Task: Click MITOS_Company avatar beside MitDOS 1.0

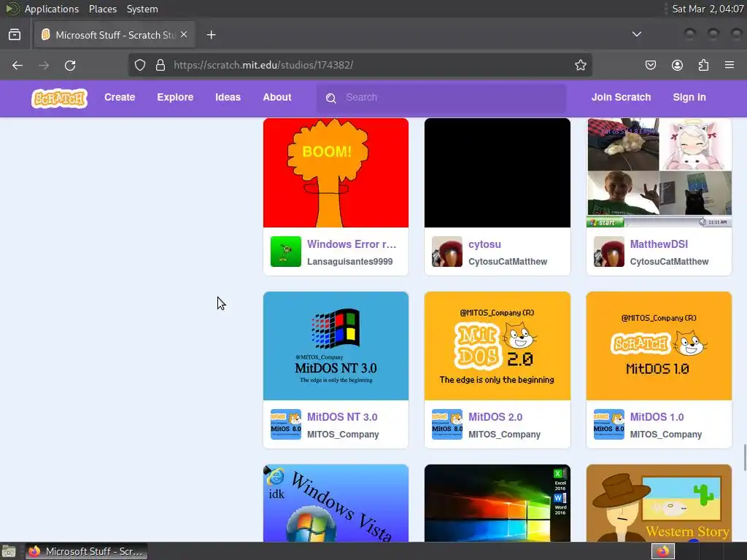Action: point(609,424)
